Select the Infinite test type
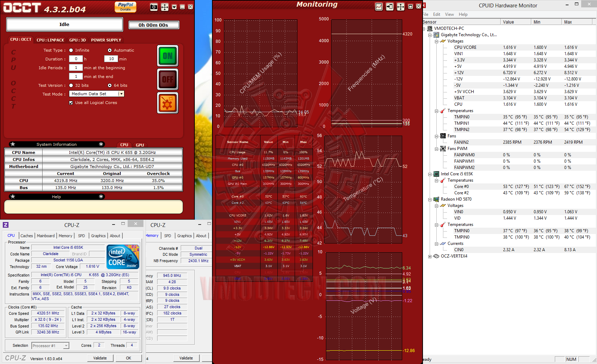This screenshot has height=364, width=597. coord(71,50)
